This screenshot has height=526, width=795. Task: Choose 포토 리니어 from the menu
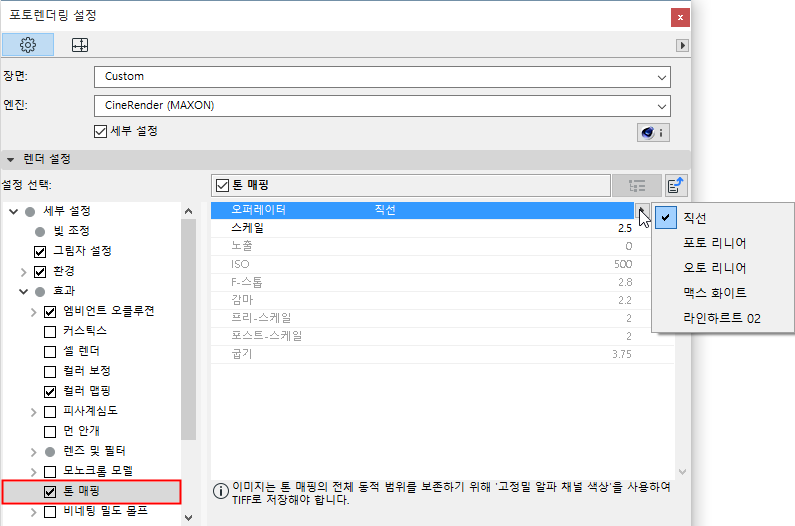714,243
